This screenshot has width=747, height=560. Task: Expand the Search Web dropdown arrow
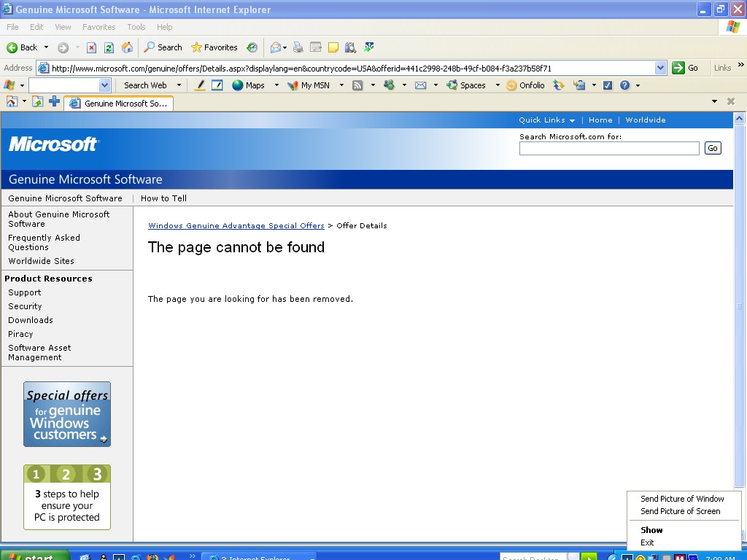point(179,85)
